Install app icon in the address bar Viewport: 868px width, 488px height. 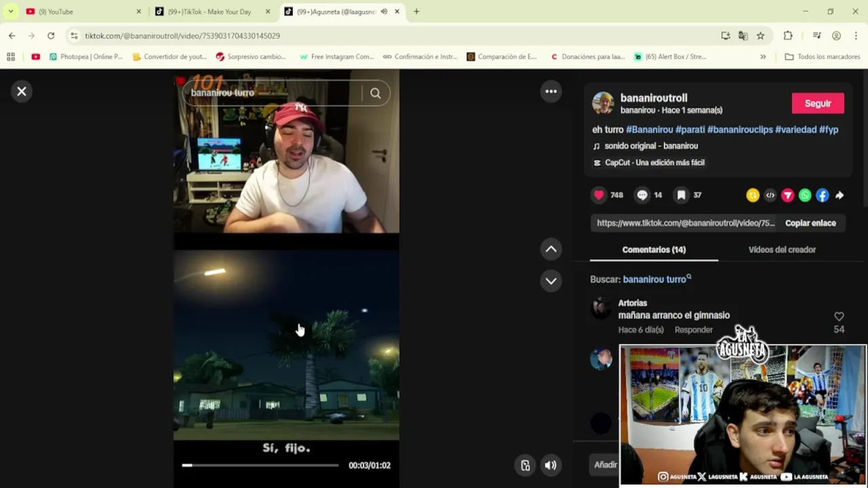click(726, 36)
